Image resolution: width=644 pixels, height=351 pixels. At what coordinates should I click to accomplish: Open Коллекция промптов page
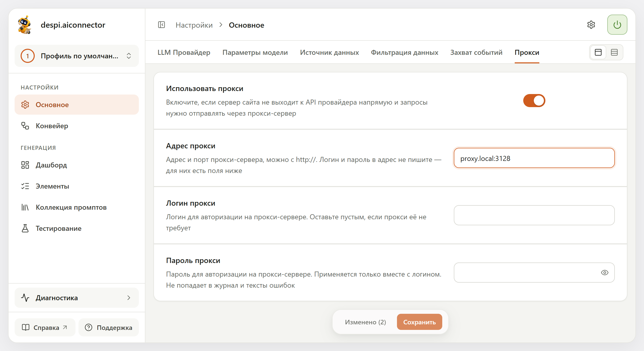(77, 207)
